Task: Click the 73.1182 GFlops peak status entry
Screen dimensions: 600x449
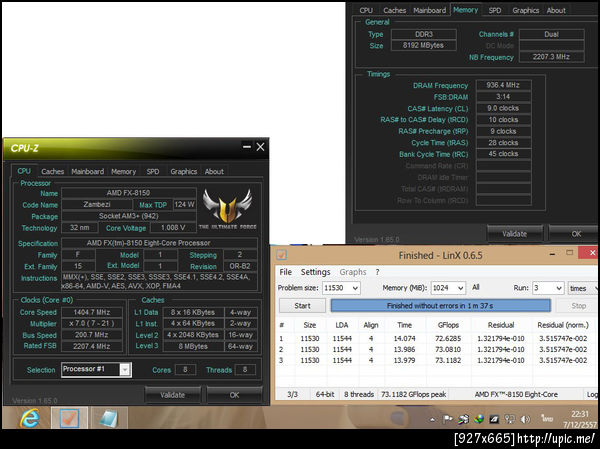Action: (414, 394)
